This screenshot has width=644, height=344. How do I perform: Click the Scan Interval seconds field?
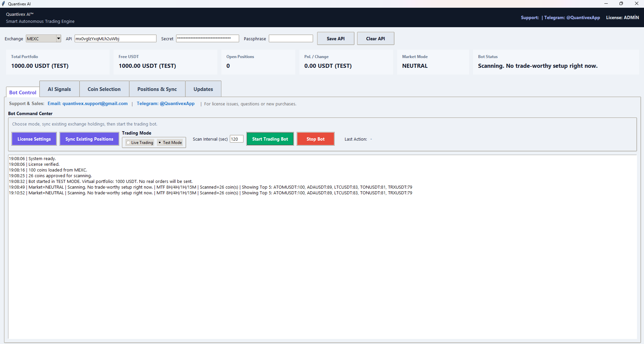coord(237,139)
